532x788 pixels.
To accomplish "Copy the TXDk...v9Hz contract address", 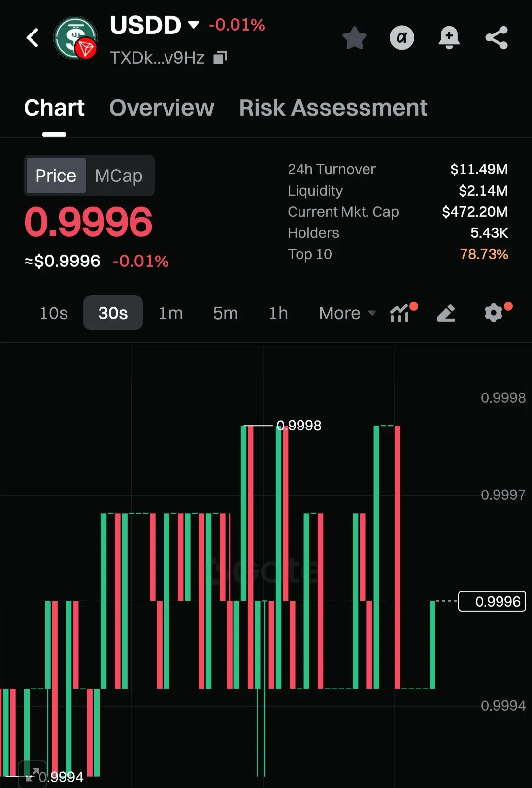I will pos(220,58).
